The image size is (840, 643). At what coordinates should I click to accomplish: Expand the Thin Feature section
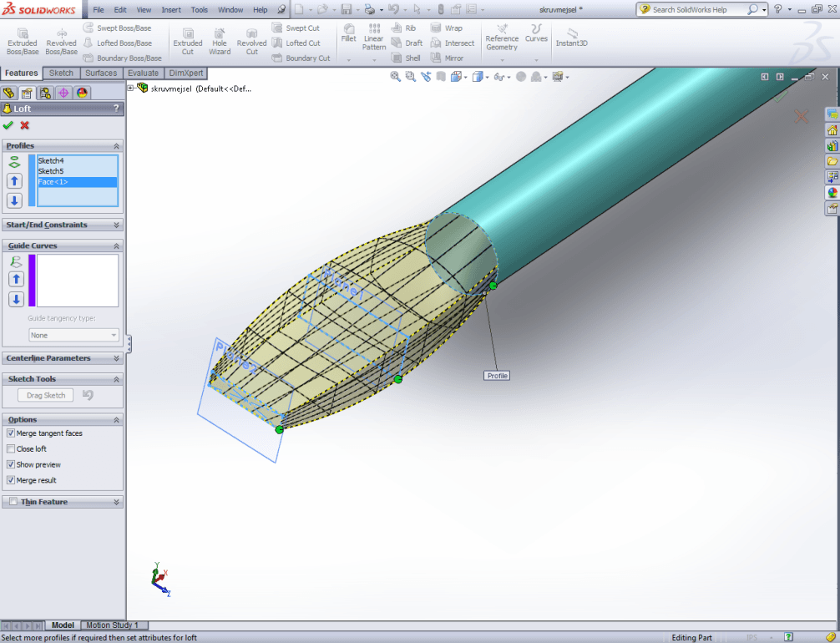coord(116,502)
